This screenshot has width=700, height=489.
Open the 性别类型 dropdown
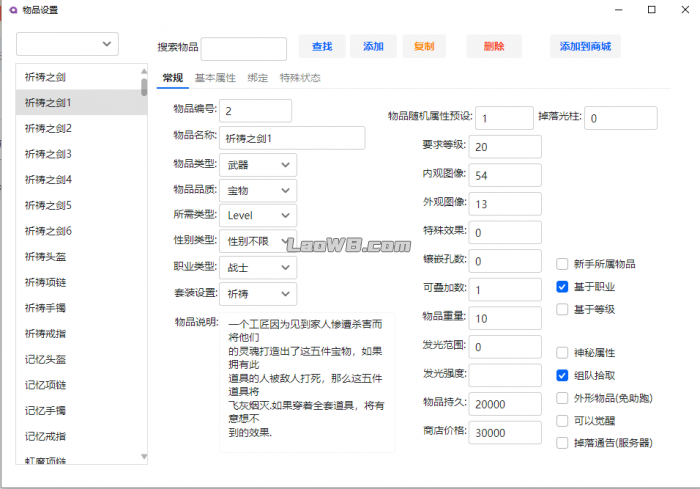point(258,241)
